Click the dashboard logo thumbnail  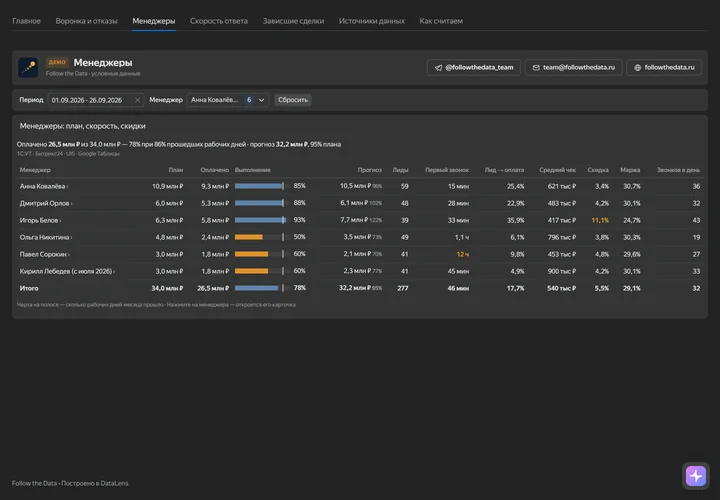pos(28,67)
